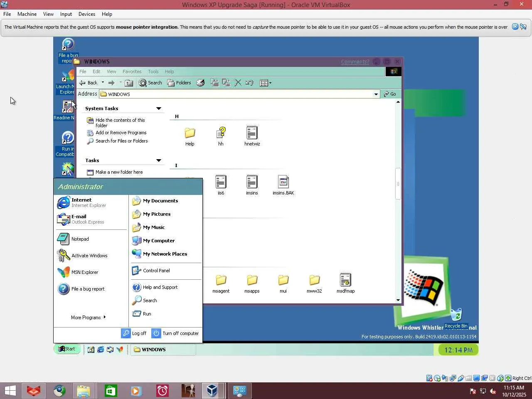This screenshot has height=399, width=532.
Task: Click the XP Start button
Action: pyautogui.click(x=67, y=349)
